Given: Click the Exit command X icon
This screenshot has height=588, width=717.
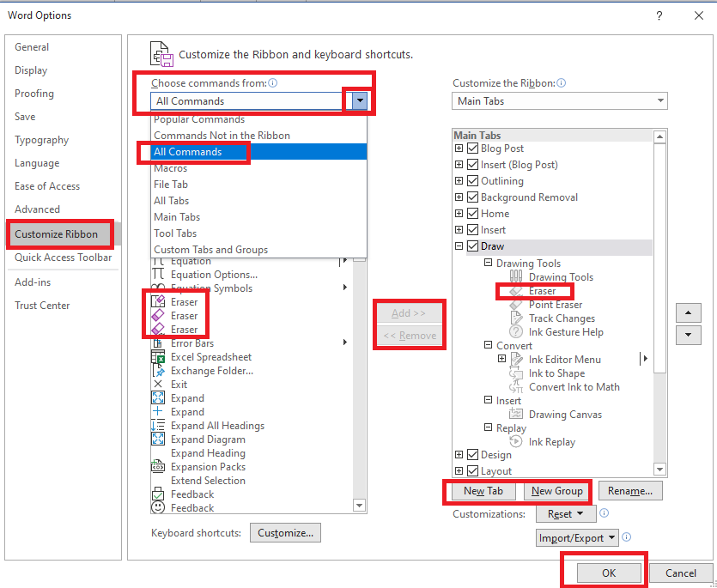Looking at the screenshot, I should (158, 384).
